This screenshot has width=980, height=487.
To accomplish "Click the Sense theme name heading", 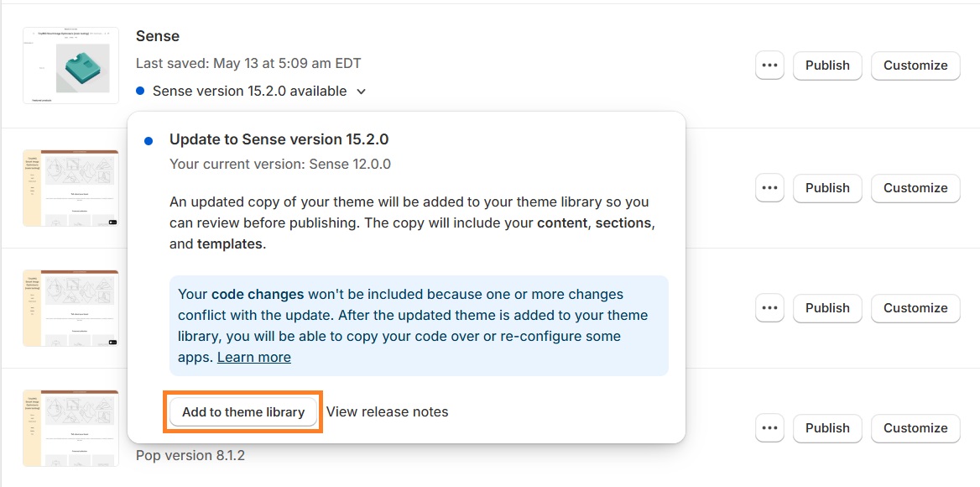I will click(157, 36).
